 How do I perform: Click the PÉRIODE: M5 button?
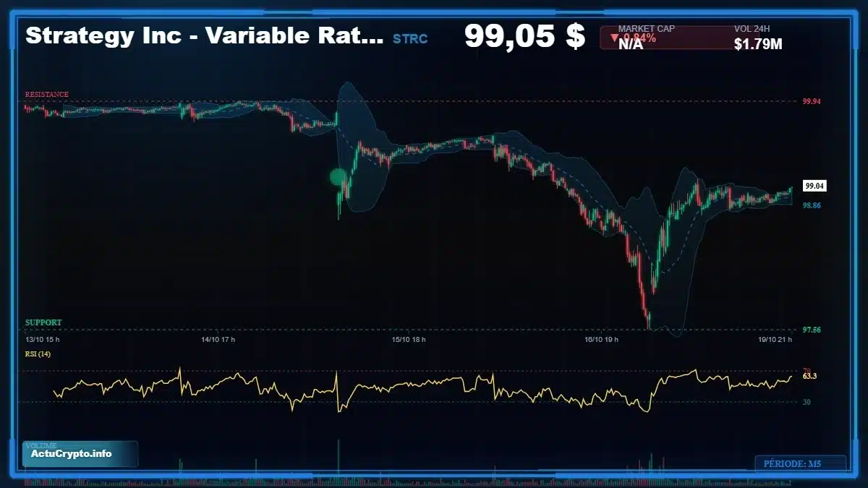click(x=801, y=463)
